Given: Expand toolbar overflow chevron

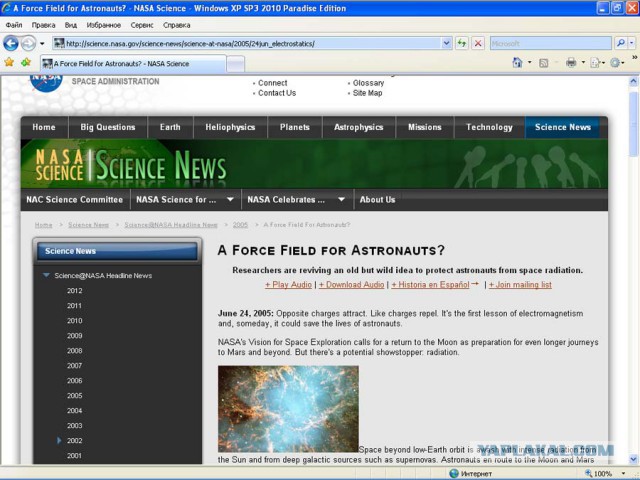Looking at the screenshot, I should pos(635,58).
